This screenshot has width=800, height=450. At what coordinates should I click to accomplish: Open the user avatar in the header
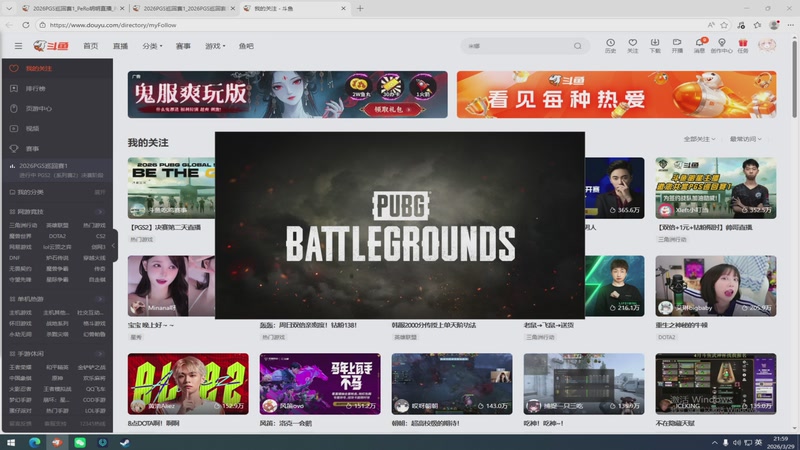pos(767,45)
